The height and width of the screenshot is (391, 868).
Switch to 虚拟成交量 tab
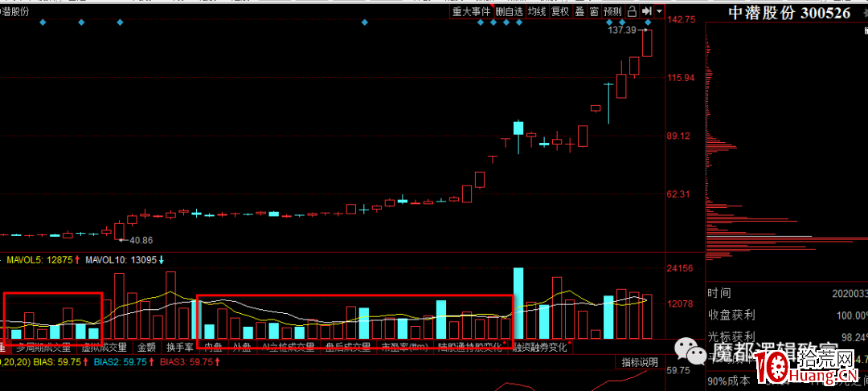[x=104, y=348]
